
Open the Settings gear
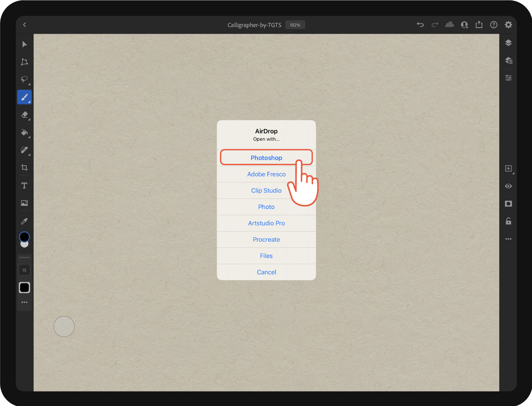[508, 25]
